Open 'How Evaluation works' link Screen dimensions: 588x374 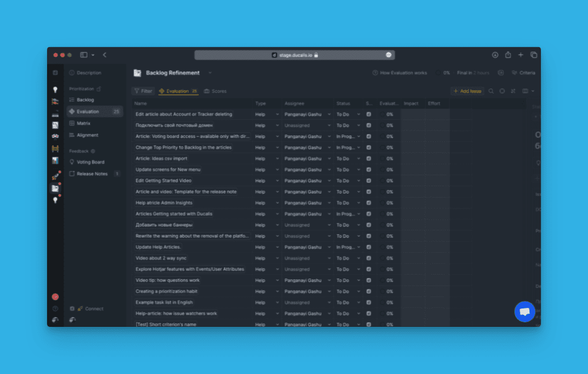click(x=400, y=73)
